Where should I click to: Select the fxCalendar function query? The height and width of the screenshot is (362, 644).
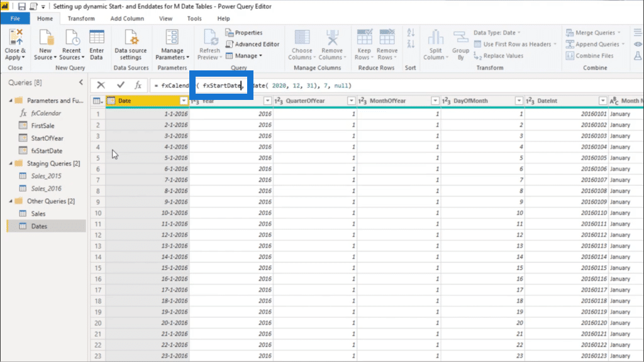pyautogui.click(x=46, y=113)
